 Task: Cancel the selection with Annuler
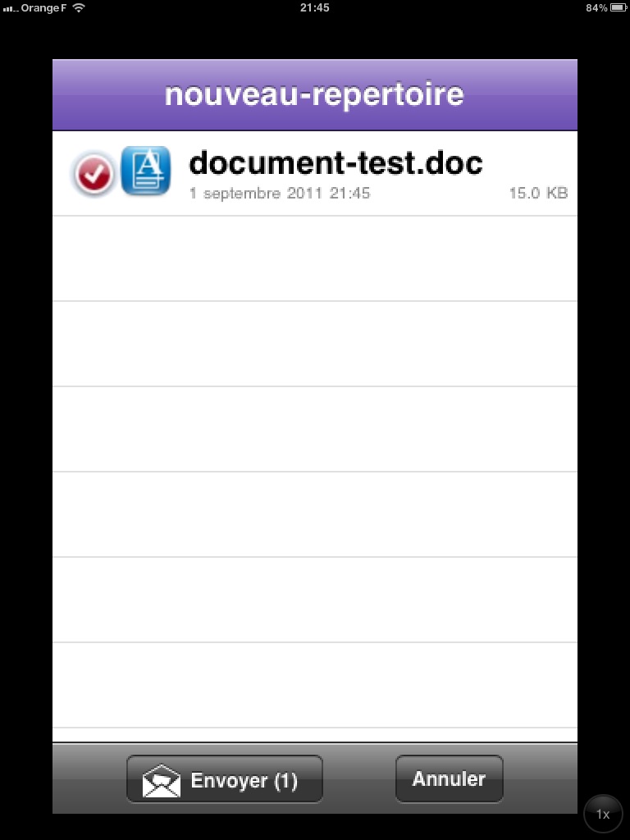pos(449,779)
